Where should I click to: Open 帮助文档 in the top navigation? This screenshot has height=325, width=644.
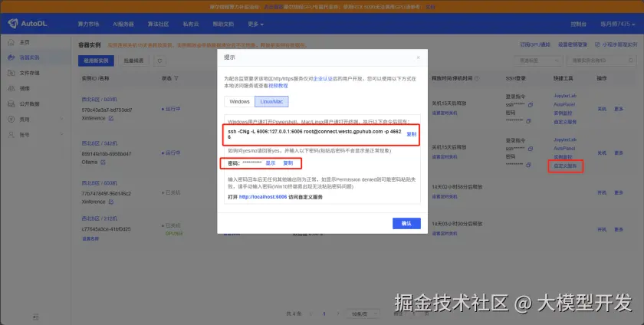tap(223, 25)
